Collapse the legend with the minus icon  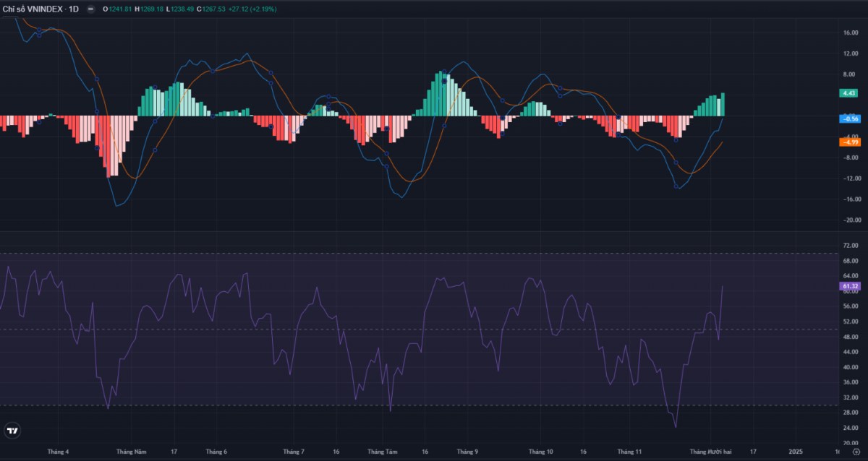(x=90, y=9)
